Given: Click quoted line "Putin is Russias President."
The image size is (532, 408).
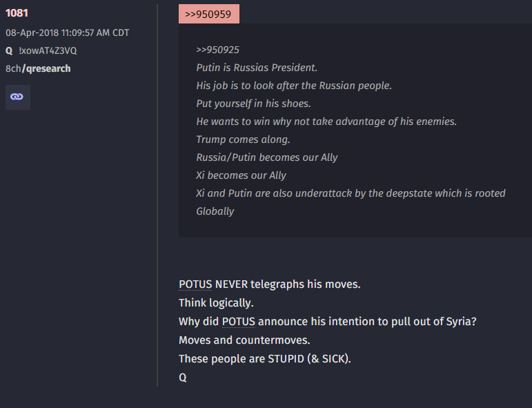Looking at the screenshot, I should point(257,68).
